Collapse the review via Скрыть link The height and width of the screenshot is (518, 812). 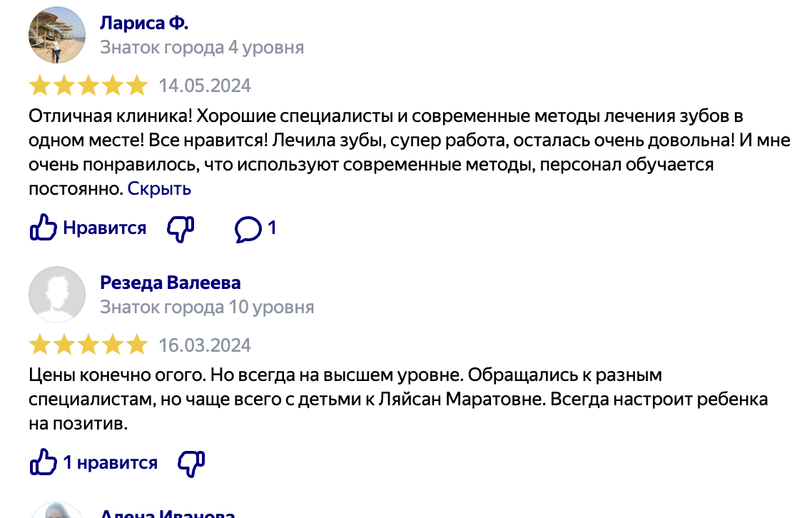tap(159, 189)
